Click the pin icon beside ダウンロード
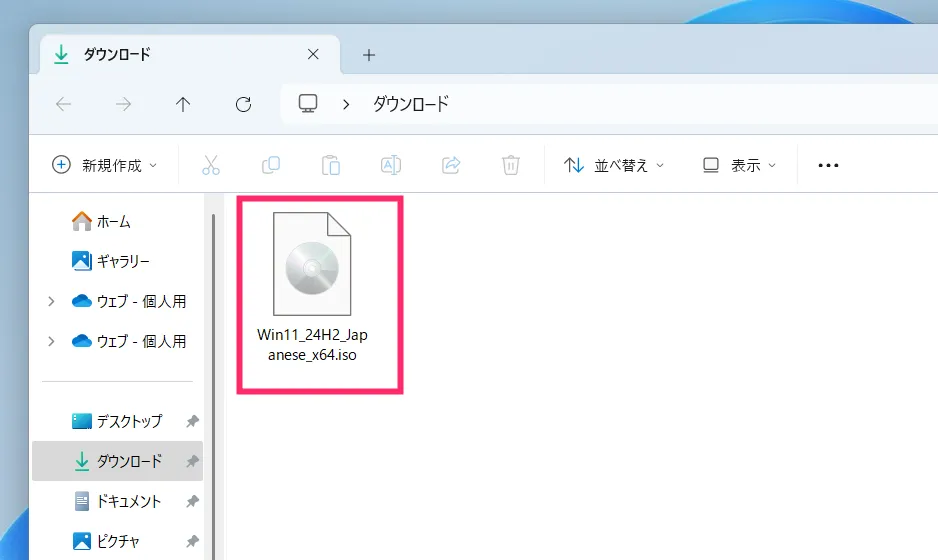 click(x=192, y=461)
